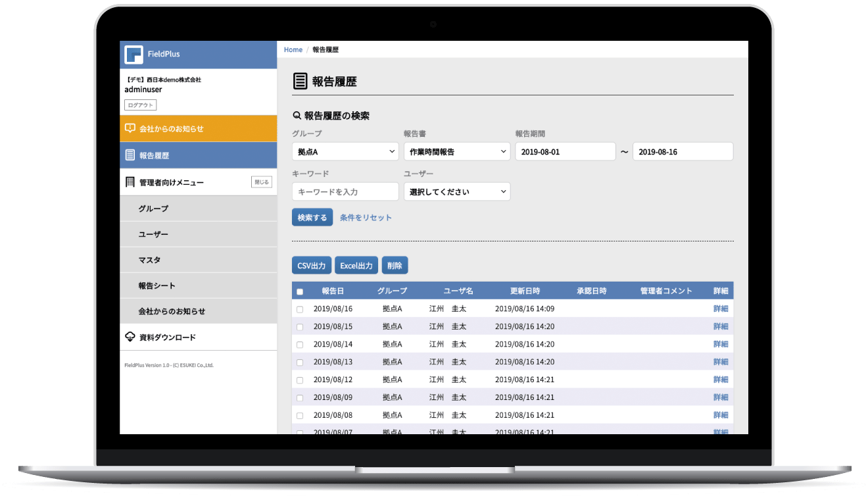Open 詳細 link for 2019/08/08 row
The height and width of the screenshot is (500, 868).
point(721,415)
